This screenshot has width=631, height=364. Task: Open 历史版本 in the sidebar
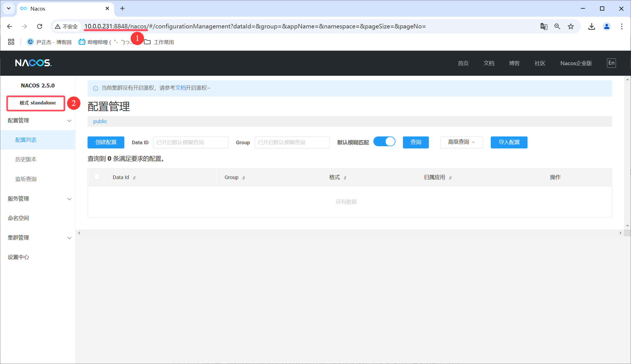tap(26, 160)
